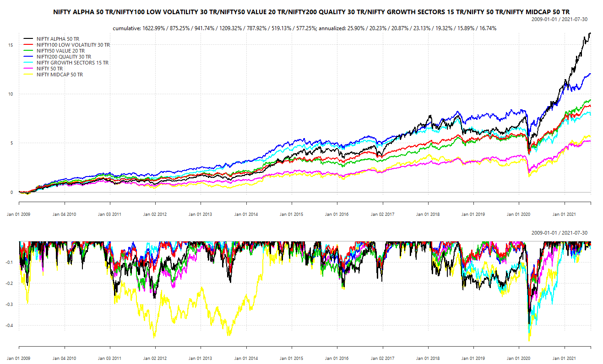Click the NIFTY 50 TR legend label

point(50,69)
